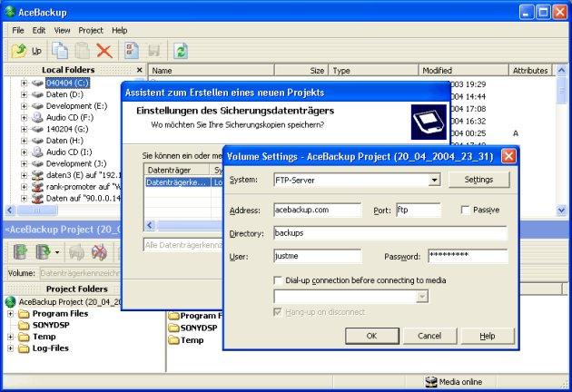Click the green Refresh toolbar icon
The image size is (572, 392).
181,50
